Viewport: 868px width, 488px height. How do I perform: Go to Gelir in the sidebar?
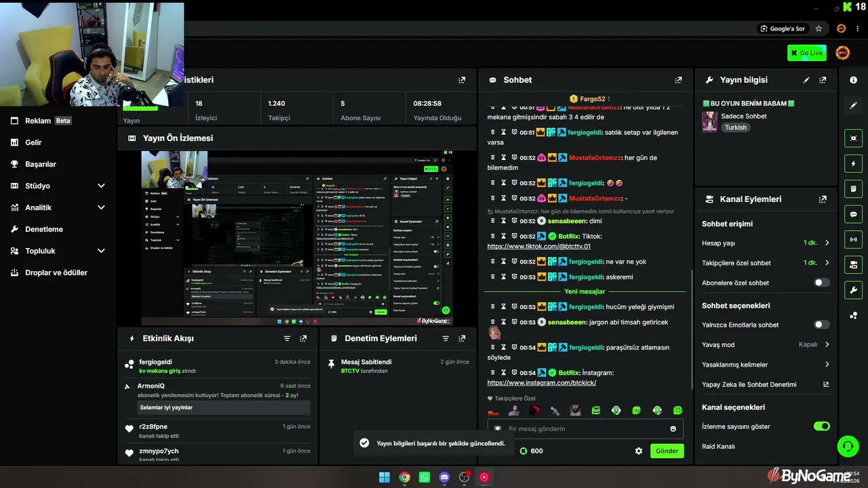33,142
